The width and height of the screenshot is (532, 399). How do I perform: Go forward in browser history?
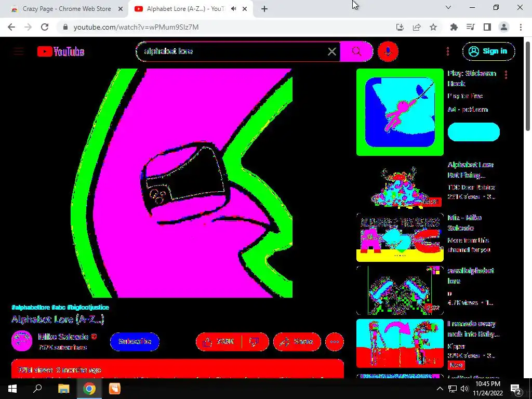coord(28,27)
